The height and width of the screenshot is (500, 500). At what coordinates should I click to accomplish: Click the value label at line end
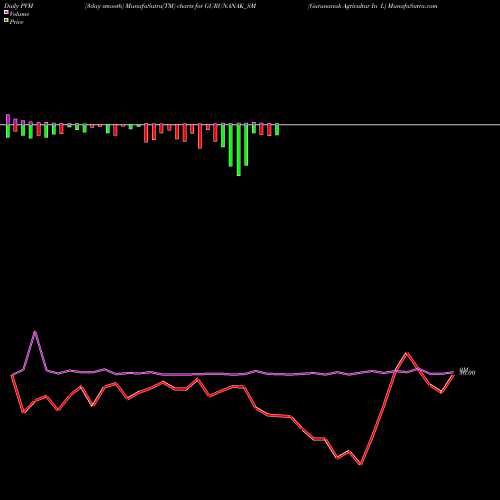pyautogui.click(x=467, y=372)
